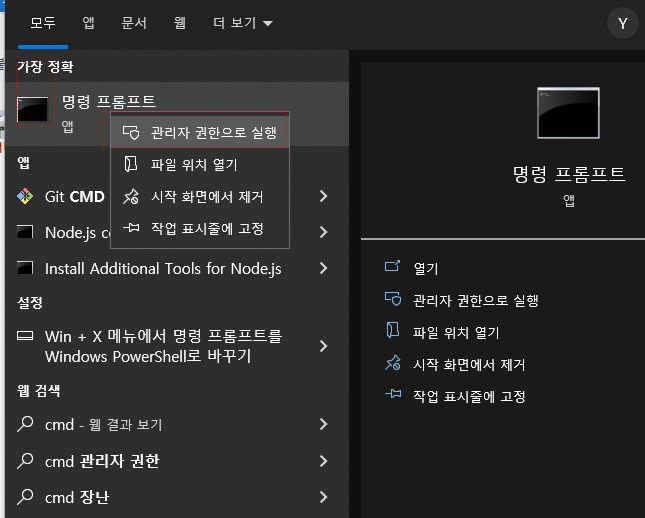The height and width of the screenshot is (518, 645).
Task: Choose 파일 위치 열기 in context menu
Action: click(x=200, y=165)
